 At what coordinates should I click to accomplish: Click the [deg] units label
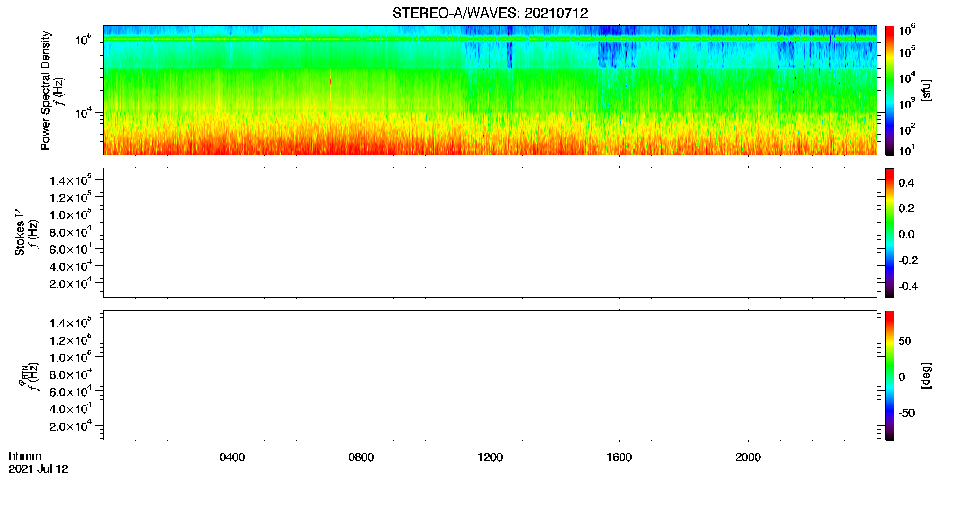tap(926, 375)
